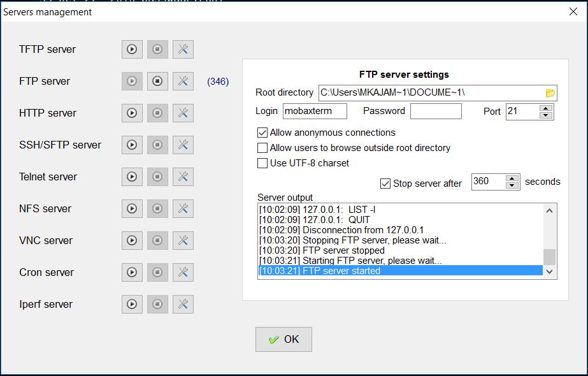Start the TFTP server
The image size is (588, 376).
(x=132, y=49)
